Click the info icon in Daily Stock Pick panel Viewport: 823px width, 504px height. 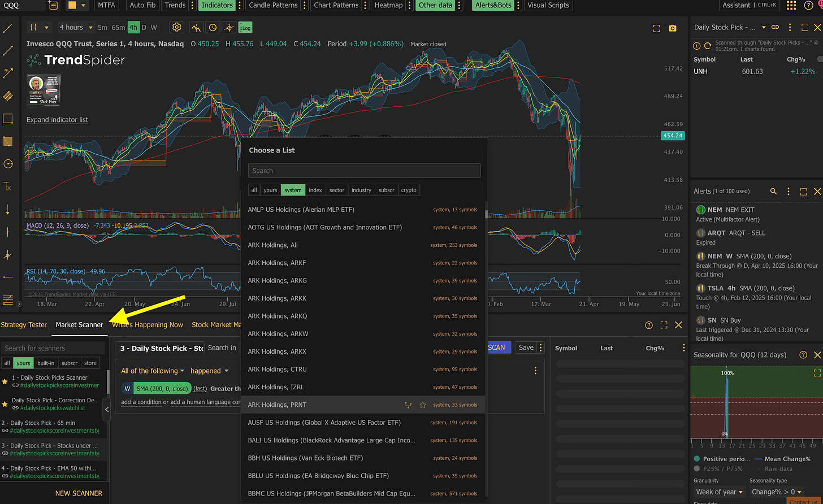[697, 46]
